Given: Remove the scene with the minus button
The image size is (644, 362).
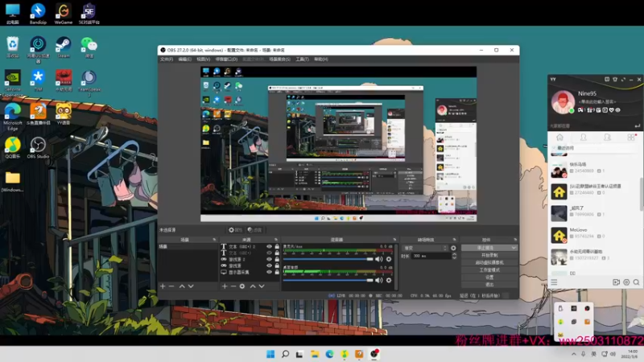Looking at the screenshot, I should click(171, 286).
